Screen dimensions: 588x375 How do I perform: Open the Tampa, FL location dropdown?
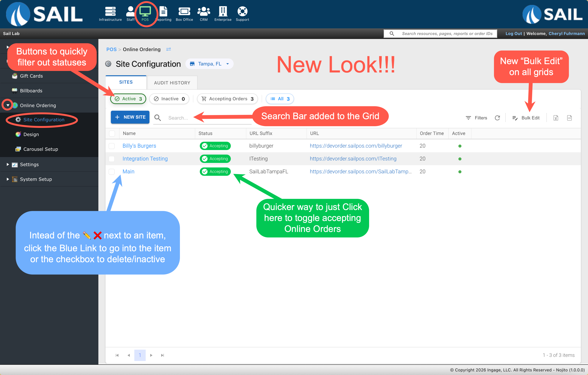point(209,64)
